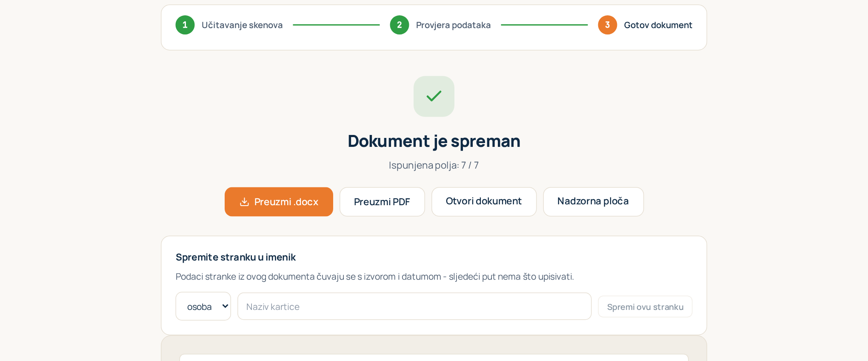Select step 3 Gotov dokument
868x361 pixels.
point(645,25)
